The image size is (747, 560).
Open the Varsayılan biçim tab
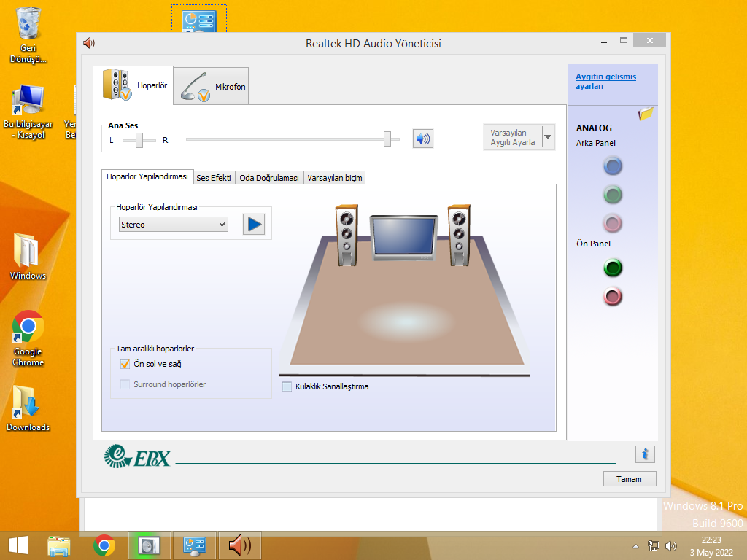(x=334, y=178)
